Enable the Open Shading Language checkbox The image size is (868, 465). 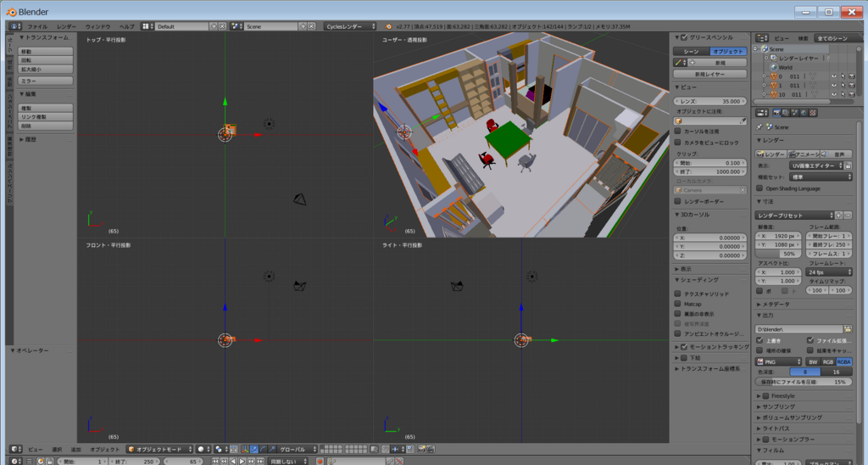pos(759,188)
